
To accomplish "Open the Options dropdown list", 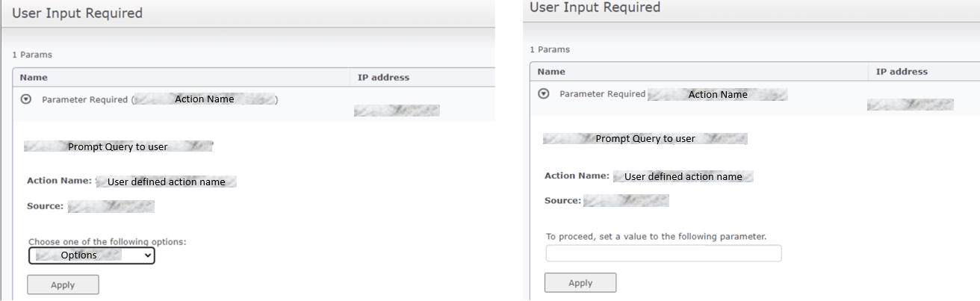I will pos(91,255).
